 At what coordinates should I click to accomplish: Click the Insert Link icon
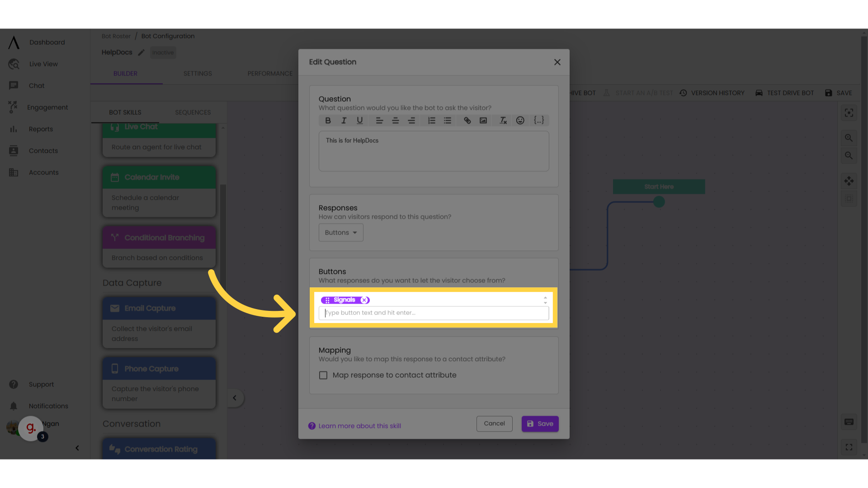[x=467, y=120]
